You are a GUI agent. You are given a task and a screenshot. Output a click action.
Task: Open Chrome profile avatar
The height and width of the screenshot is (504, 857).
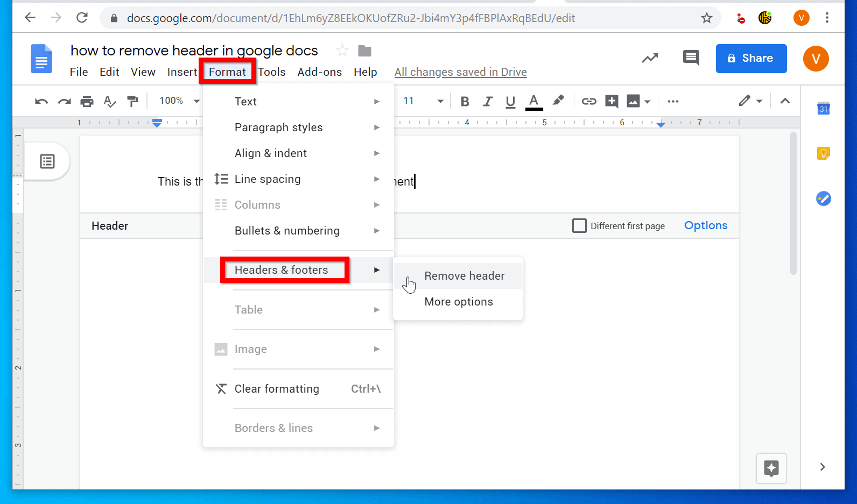point(802,18)
